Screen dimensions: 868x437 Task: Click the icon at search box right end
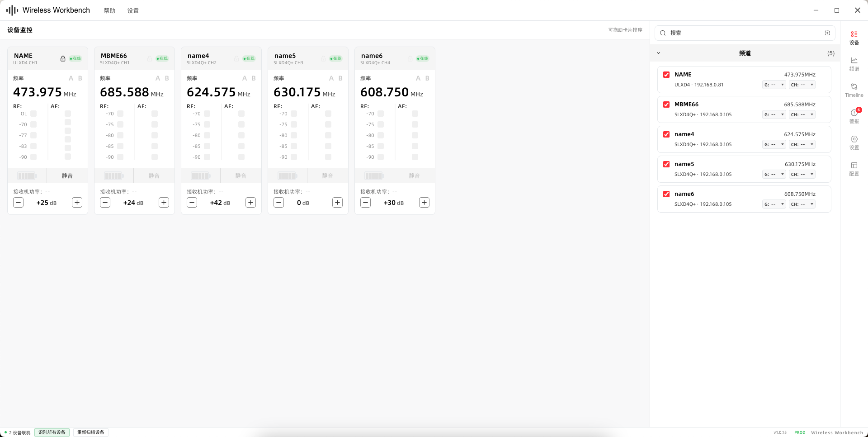click(827, 33)
